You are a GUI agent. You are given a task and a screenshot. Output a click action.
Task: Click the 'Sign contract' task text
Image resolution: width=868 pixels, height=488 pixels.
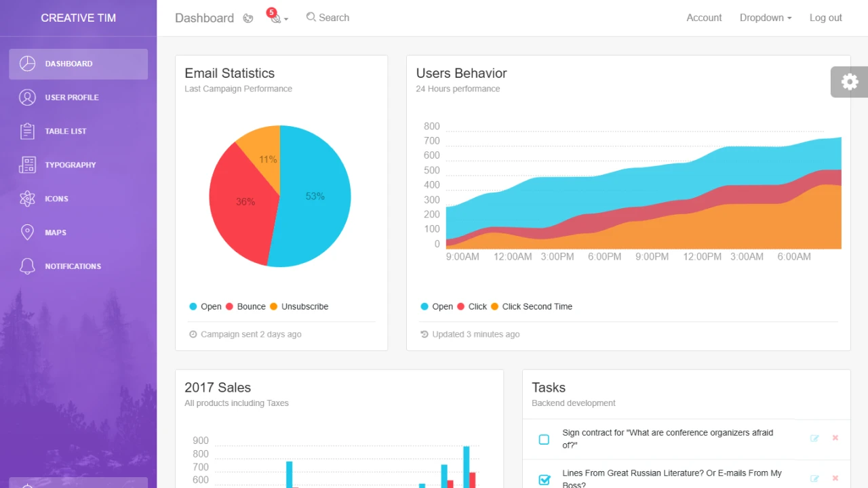pos(668,439)
